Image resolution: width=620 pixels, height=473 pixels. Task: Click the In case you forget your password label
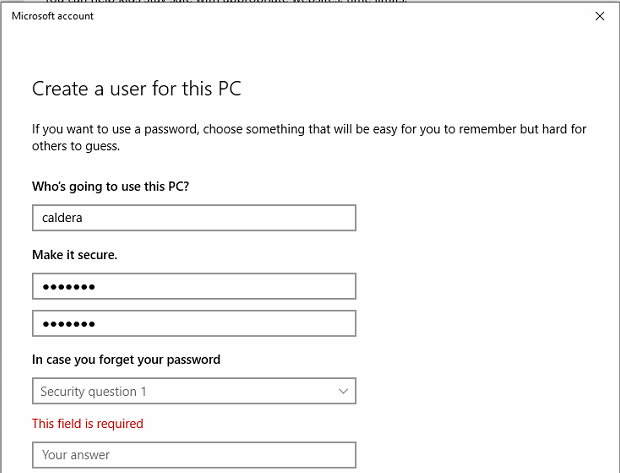click(x=126, y=359)
